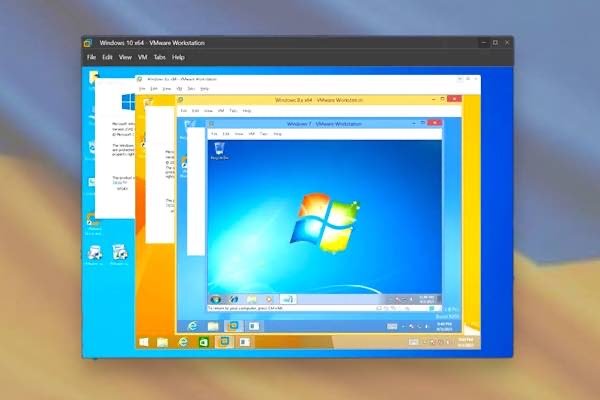Launch Internet Explorer from Windows 7 taskbar

pos(234,299)
